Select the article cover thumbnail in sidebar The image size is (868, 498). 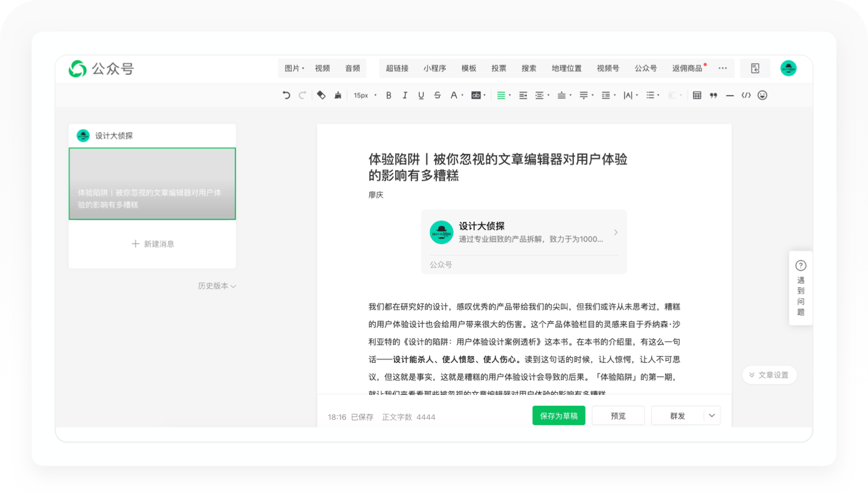(152, 184)
